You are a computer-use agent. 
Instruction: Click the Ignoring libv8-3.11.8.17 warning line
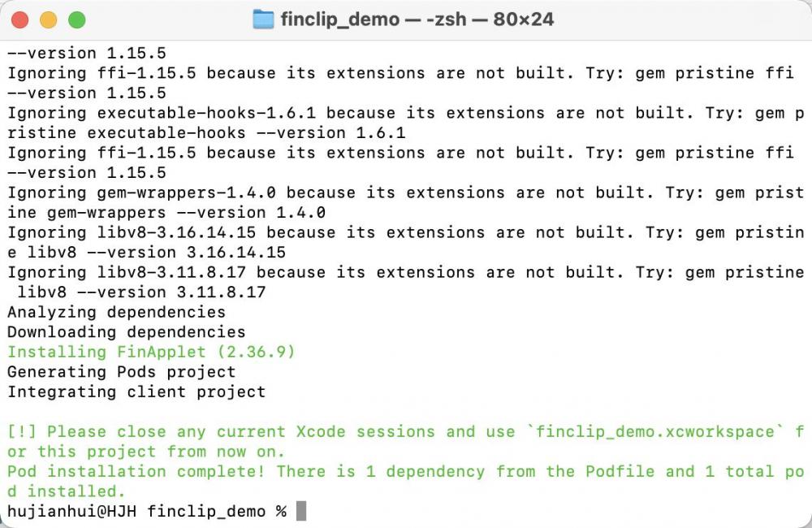coord(405,283)
